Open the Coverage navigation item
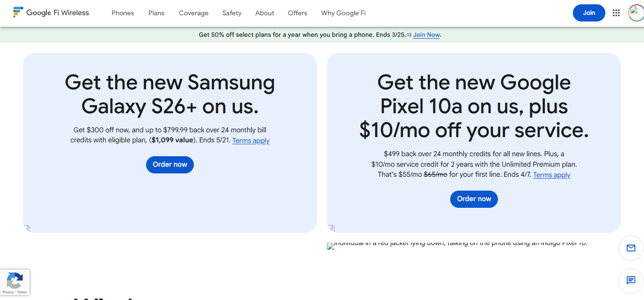644x300 pixels. pos(193,13)
